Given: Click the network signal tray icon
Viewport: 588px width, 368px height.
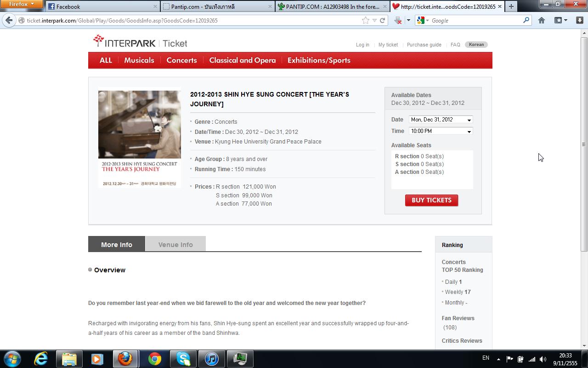Looking at the screenshot, I should pos(532,359).
